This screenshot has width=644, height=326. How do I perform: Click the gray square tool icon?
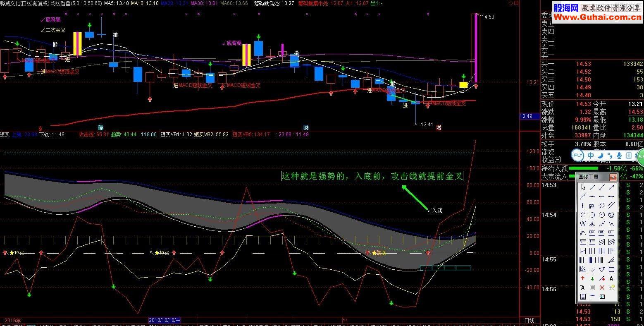click(x=592, y=287)
